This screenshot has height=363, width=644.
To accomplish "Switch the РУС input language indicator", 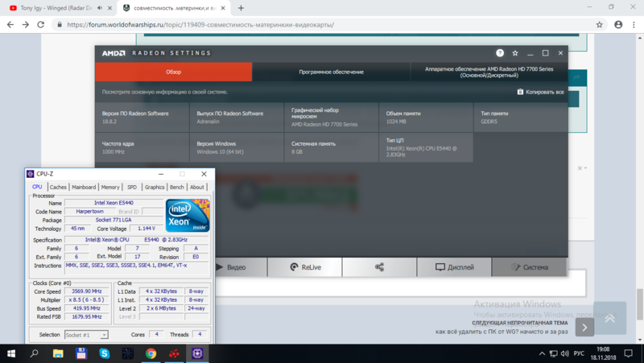I will tap(579, 353).
